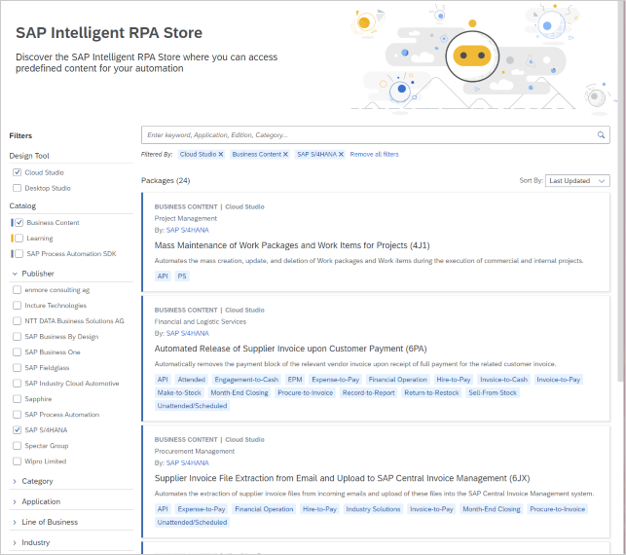Image resolution: width=626 pixels, height=555 pixels.
Task: Click the Invoice-to-Cash tag
Action: [503, 380]
